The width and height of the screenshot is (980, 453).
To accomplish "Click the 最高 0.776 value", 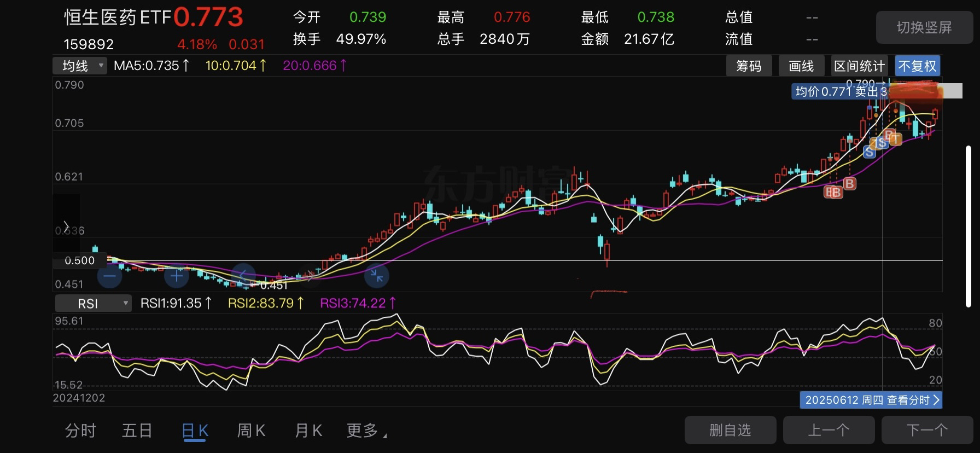I will pyautogui.click(x=512, y=17).
